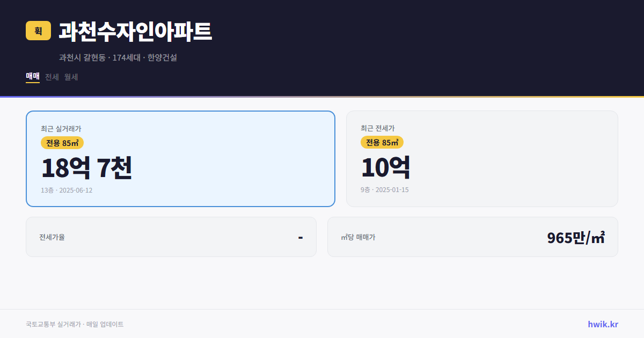Click the 전세가 value 10억
644x338 pixels.
coord(386,167)
